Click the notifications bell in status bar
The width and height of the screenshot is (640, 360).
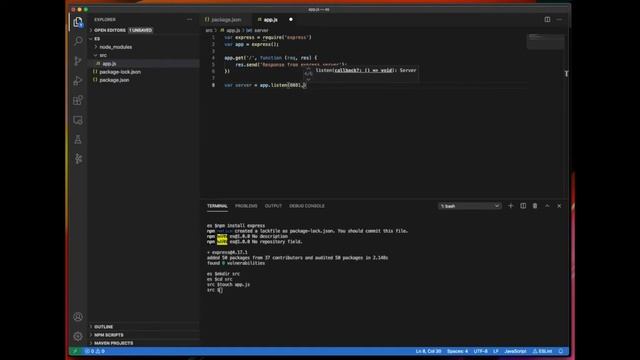(x=561, y=351)
